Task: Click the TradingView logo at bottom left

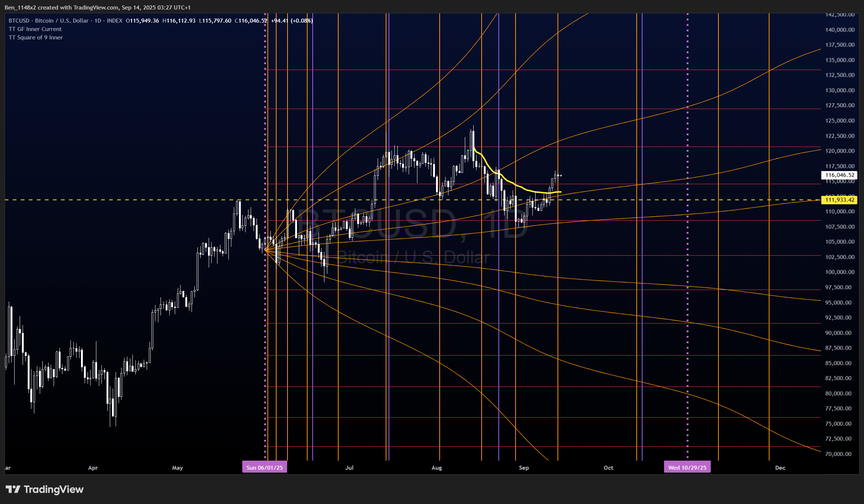Action: click(x=45, y=489)
